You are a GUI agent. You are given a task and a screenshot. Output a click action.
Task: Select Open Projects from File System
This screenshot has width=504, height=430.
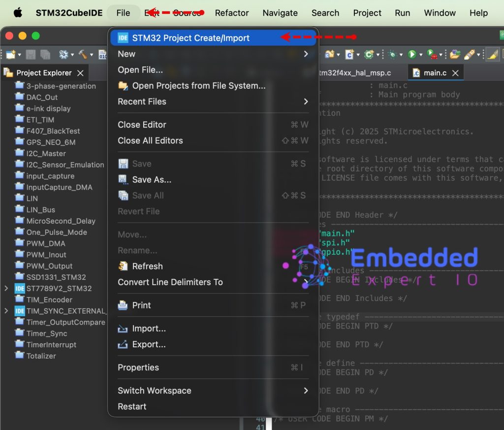[x=198, y=86]
